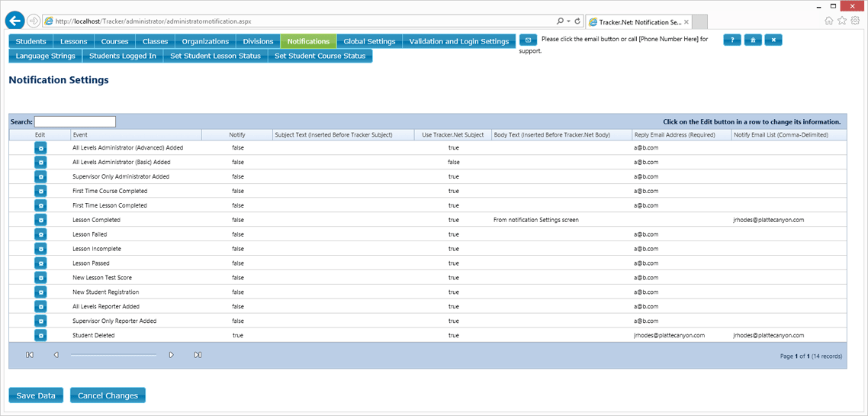Open the Divisions tab

[x=259, y=41]
